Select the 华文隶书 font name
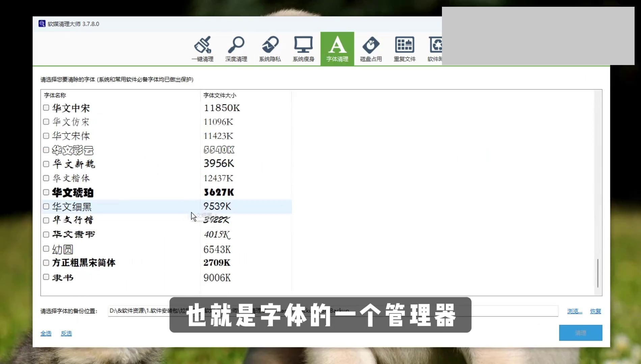The width and height of the screenshot is (641, 364). [74, 234]
